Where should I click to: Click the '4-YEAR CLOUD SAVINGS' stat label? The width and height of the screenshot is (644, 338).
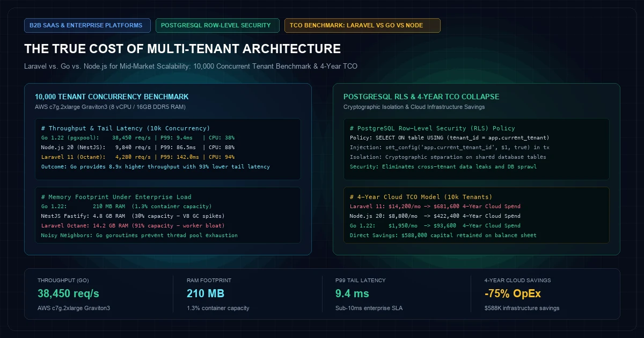pyautogui.click(x=517, y=281)
